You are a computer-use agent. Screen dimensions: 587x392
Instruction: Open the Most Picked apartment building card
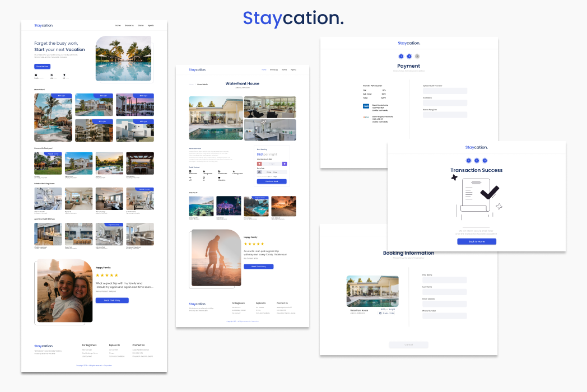tap(94, 130)
